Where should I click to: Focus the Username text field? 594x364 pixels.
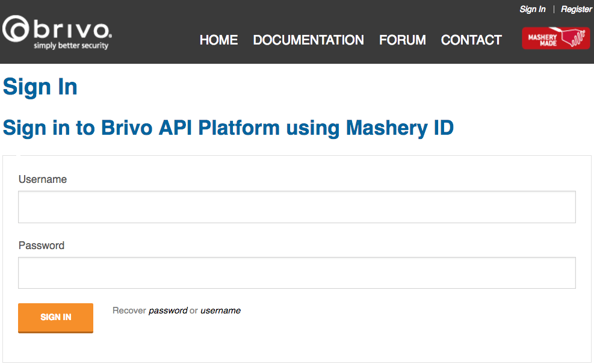[297, 207]
